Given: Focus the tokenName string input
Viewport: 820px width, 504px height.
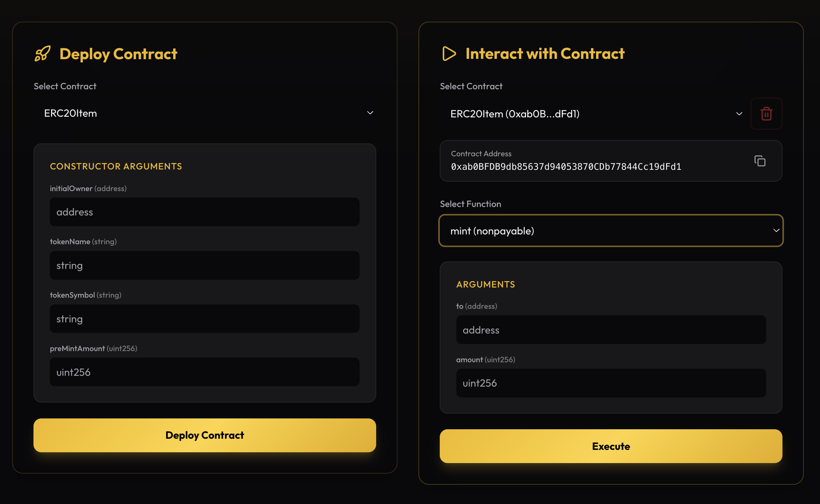Looking at the screenshot, I should point(204,265).
